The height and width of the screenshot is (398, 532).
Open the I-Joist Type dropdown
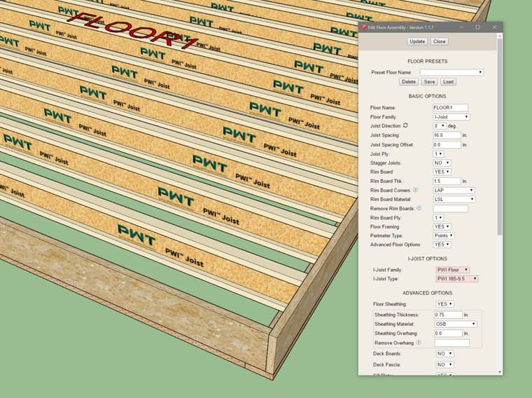coord(456,279)
